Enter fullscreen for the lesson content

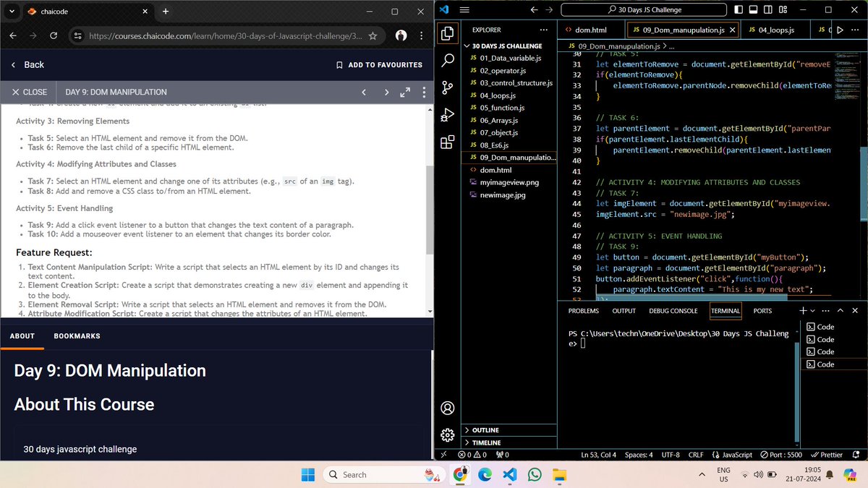(405, 92)
